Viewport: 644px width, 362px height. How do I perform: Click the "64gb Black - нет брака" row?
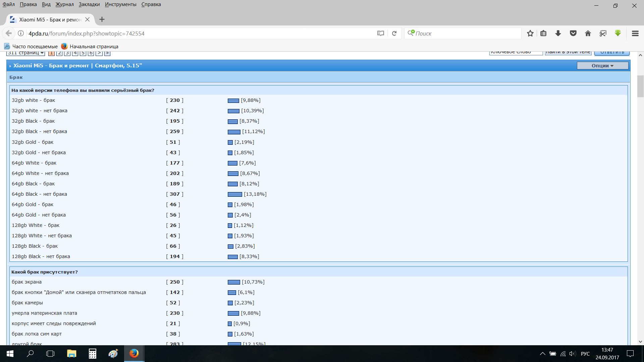[319, 194]
